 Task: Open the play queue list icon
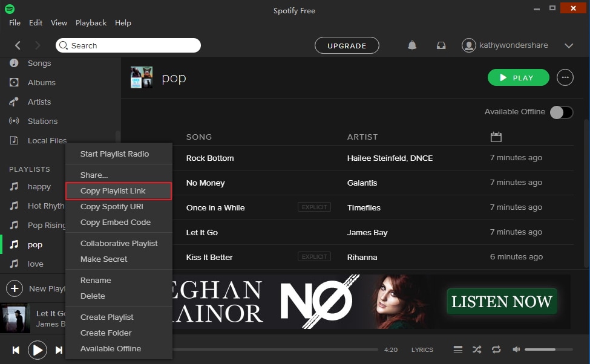[x=458, y=349]
